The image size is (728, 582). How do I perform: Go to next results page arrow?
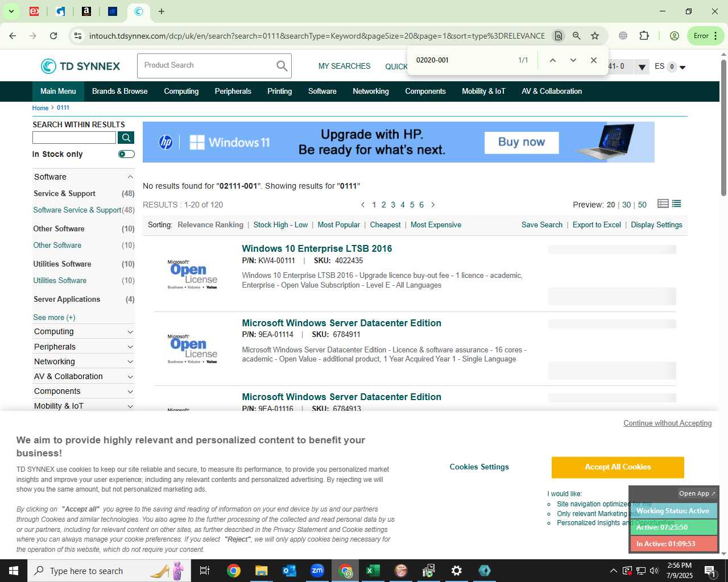coord(433,205)
